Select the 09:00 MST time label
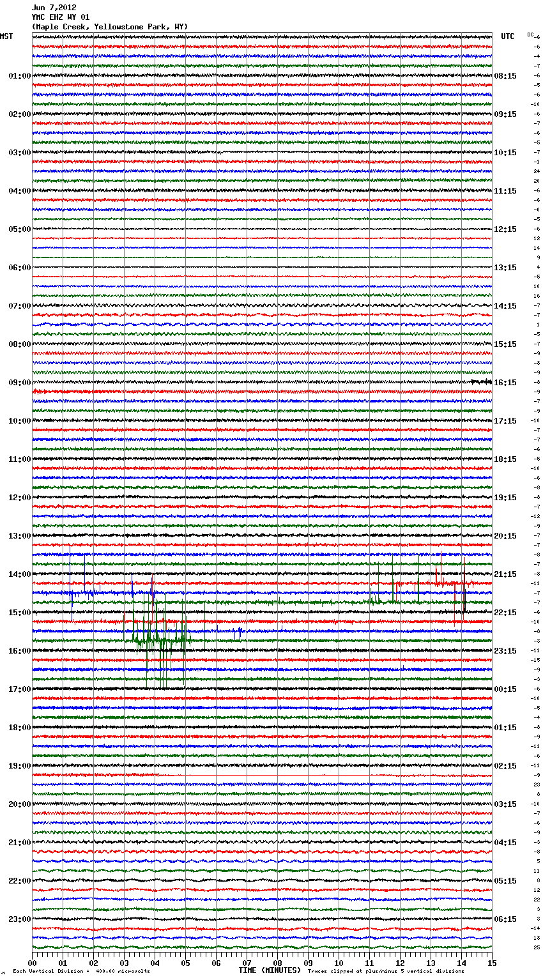 (x=20, y=383)
